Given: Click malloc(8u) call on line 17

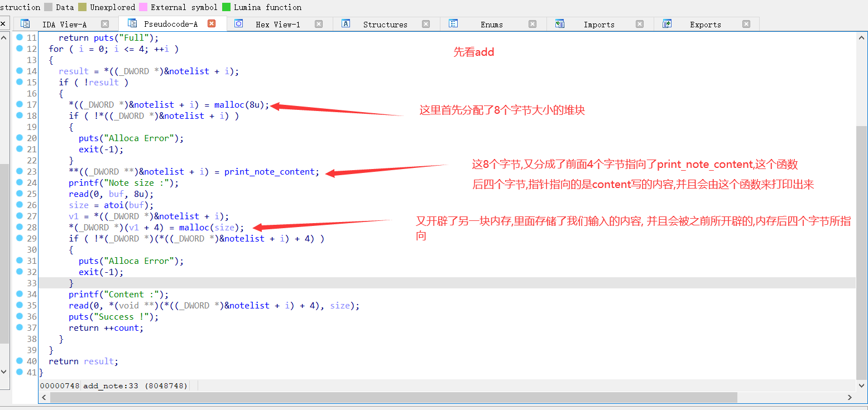Looking at the screenshot, I should (x=239, y=105).
